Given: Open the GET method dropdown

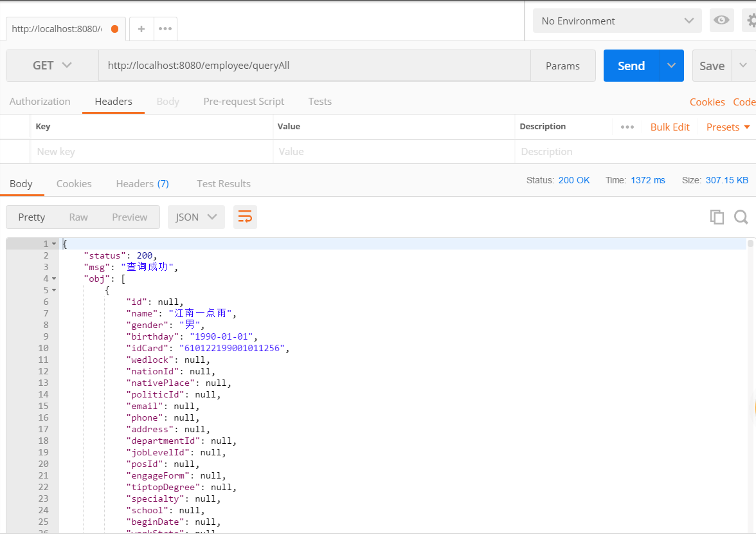Looking at the screenshot, I should [52, 66].
